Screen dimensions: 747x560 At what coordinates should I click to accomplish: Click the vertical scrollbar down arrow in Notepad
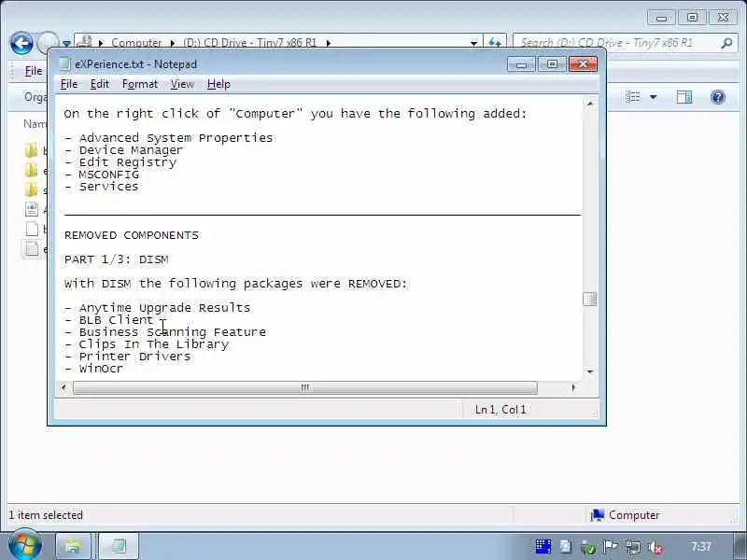tap(590, 371)
